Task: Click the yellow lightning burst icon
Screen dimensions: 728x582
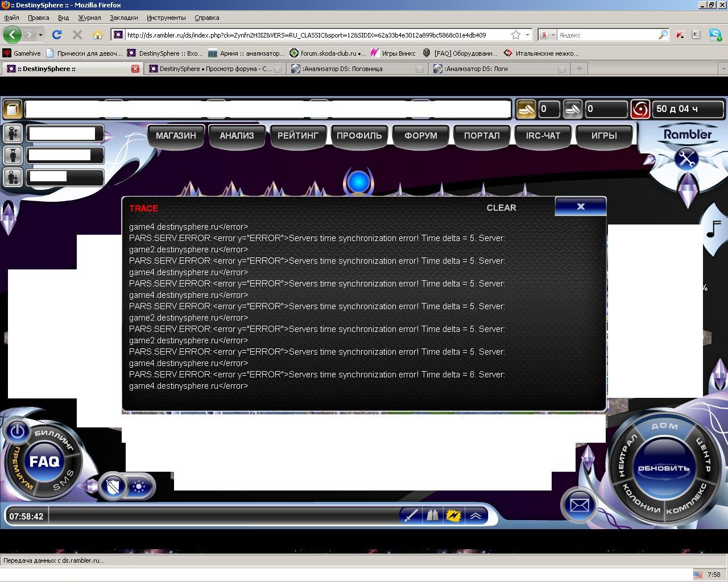Action: click(453, 516)
